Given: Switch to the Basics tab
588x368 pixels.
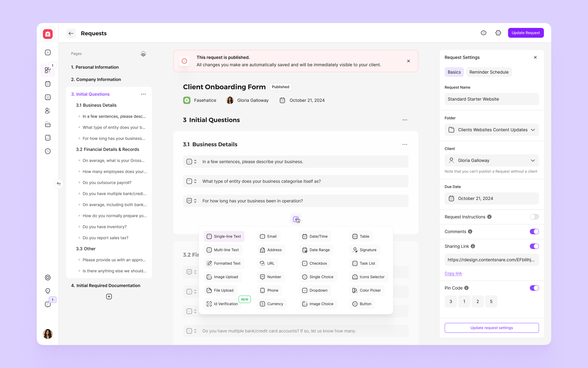Looking at the screenshot, I should tap(454, 72).
